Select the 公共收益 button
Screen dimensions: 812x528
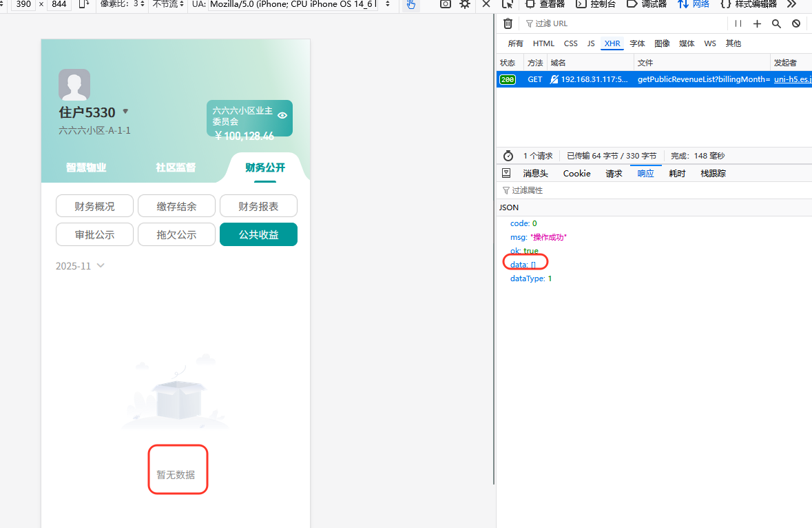pyautogui.click(x=258, y=234)
